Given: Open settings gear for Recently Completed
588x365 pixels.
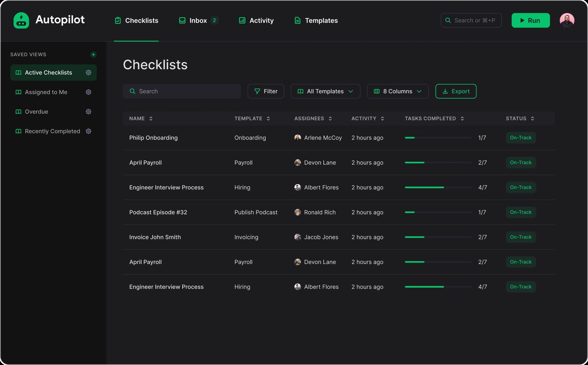Looking at the screenshot, I should coord(89,131).
